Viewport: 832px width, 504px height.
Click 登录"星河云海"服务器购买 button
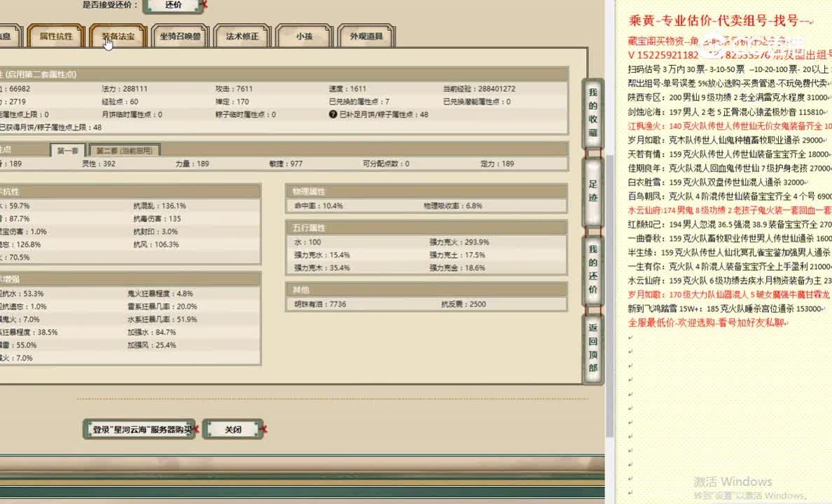139,429
